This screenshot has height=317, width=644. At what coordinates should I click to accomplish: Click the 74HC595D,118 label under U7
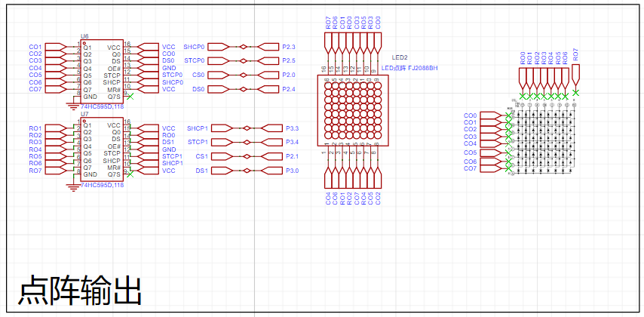pos(103,186)
